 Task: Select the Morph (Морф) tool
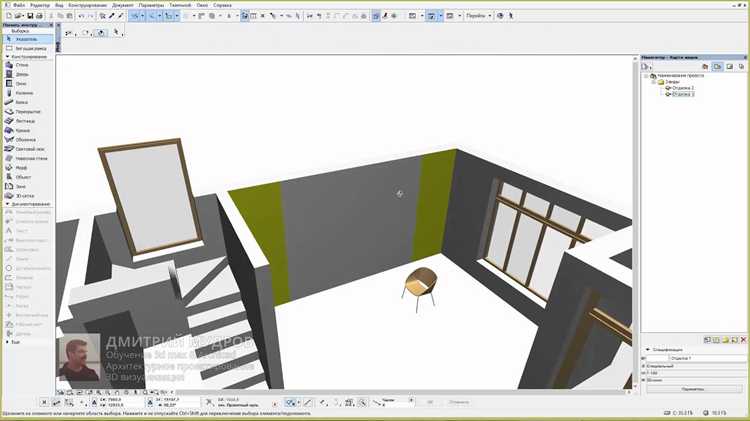pos(28,168)
